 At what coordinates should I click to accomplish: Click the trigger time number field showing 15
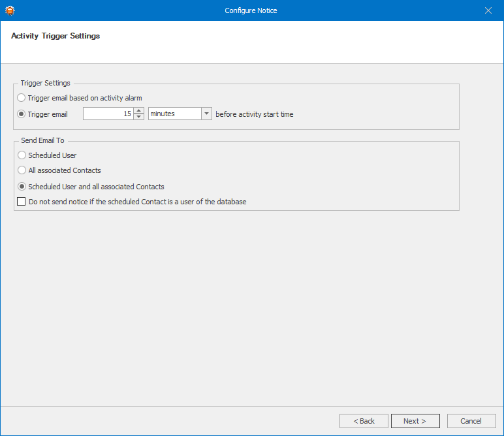click(x=108, y=114)
